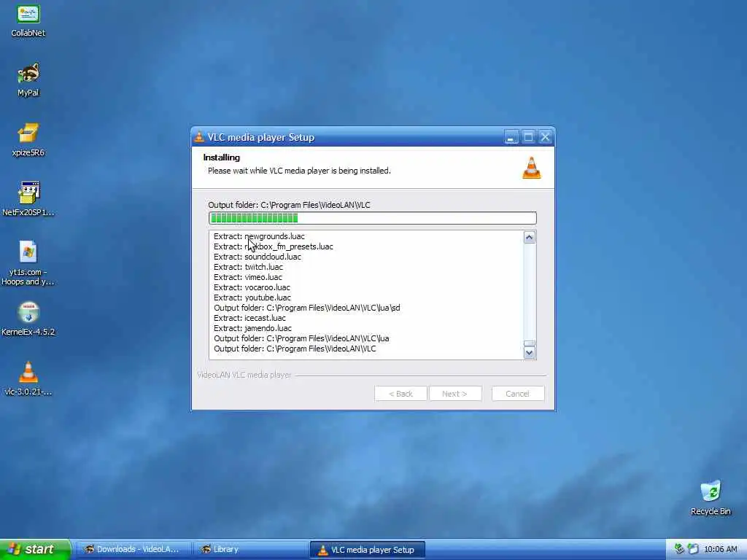
Task: Select log line 'Extract: soundcloud.luac'
Action: tap(258, 257)
